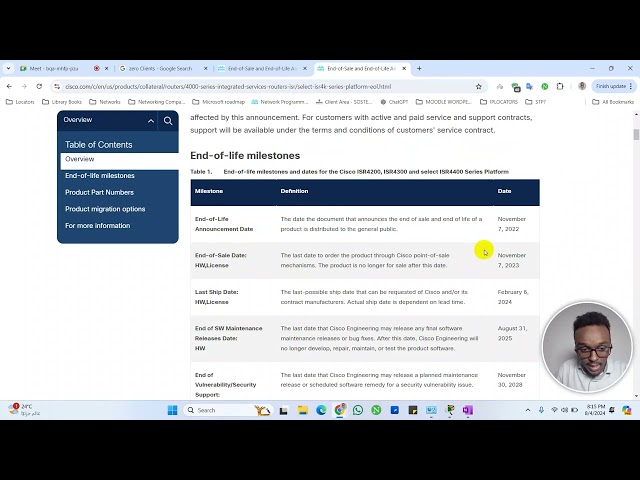
Task: Select Overview in Table of Contents
Action: (x=120, y=160)
